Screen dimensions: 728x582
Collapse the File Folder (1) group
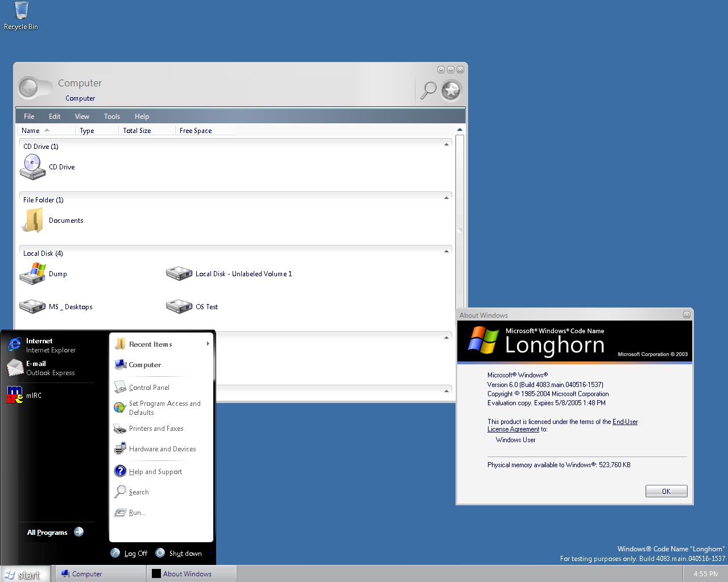(x=446, y=198)
